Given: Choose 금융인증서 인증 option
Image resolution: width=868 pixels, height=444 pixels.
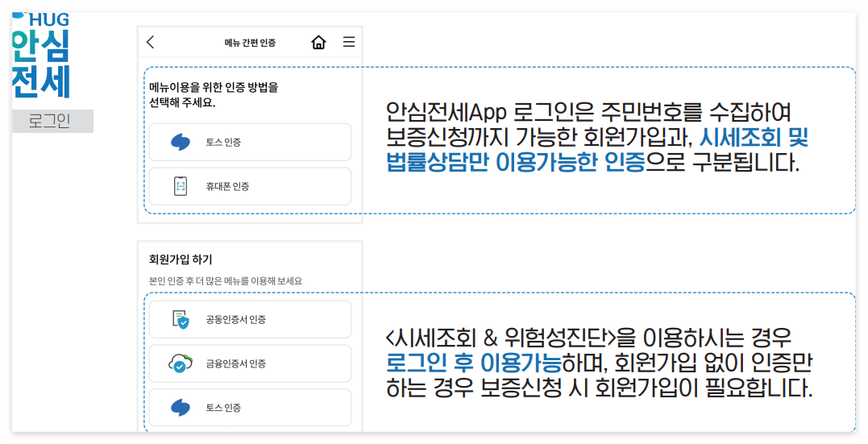Looking at the screenshot, I should point(250,363).
